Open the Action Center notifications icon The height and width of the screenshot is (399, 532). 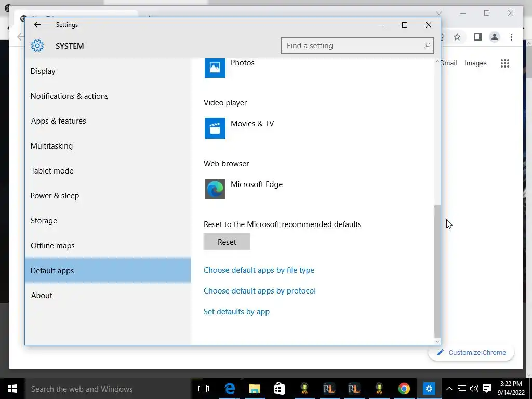487,389
